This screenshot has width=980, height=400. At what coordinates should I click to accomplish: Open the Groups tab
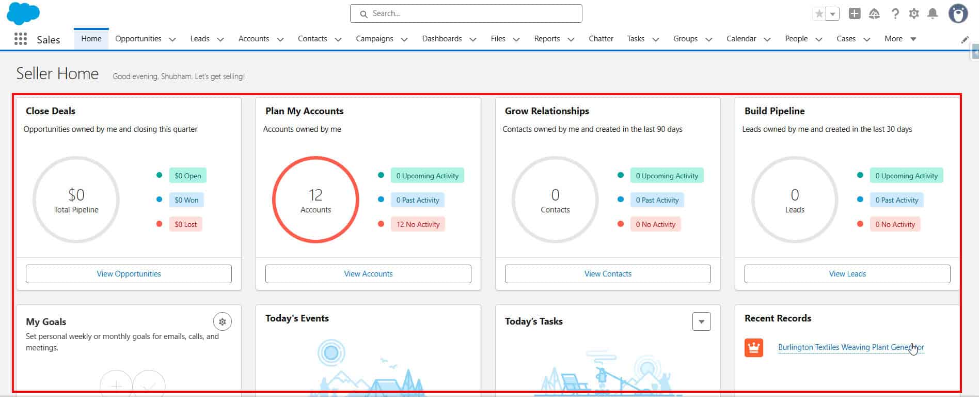coord(685,39)
